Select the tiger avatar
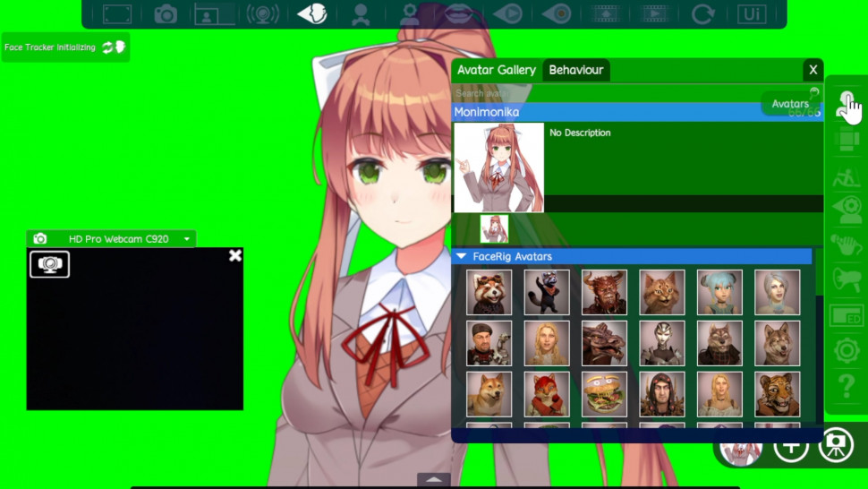Viewport: 868px width, 489px height. [x=777, y=394]
